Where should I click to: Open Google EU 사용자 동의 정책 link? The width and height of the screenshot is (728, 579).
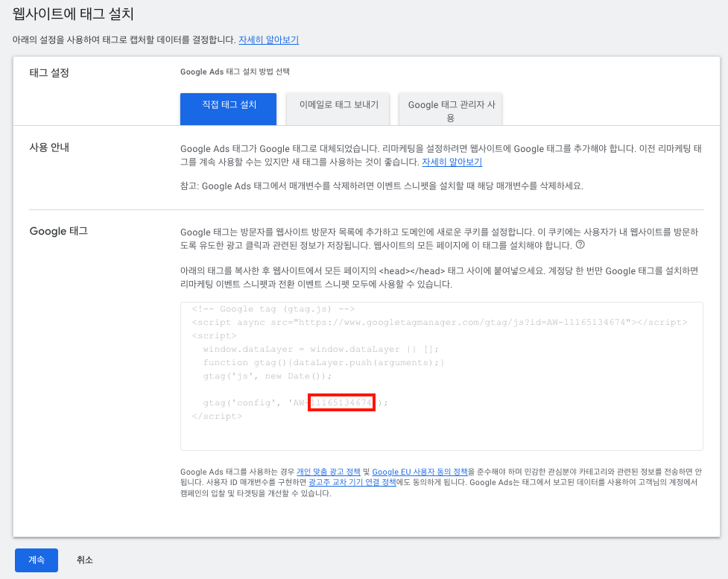[x=420, y=472]
